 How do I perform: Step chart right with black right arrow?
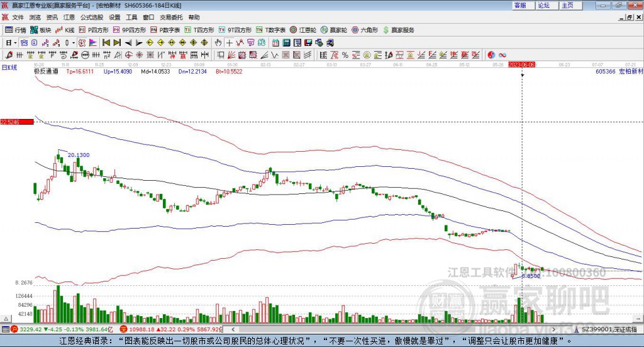[139, 43]
